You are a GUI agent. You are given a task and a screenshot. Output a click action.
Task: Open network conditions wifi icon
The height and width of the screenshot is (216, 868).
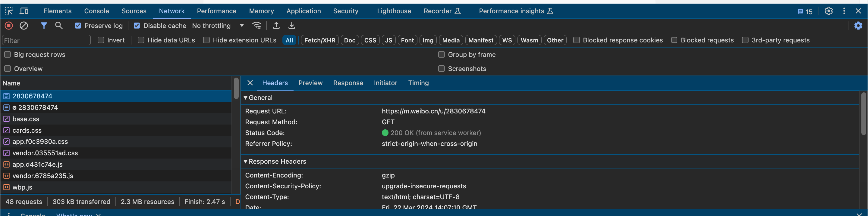257,26
